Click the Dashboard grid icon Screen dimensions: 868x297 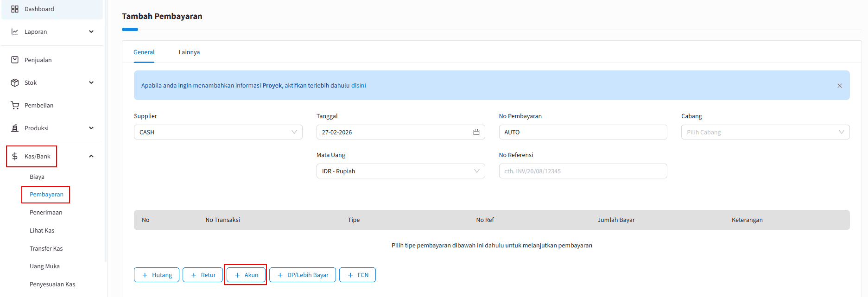coord(15,9)
